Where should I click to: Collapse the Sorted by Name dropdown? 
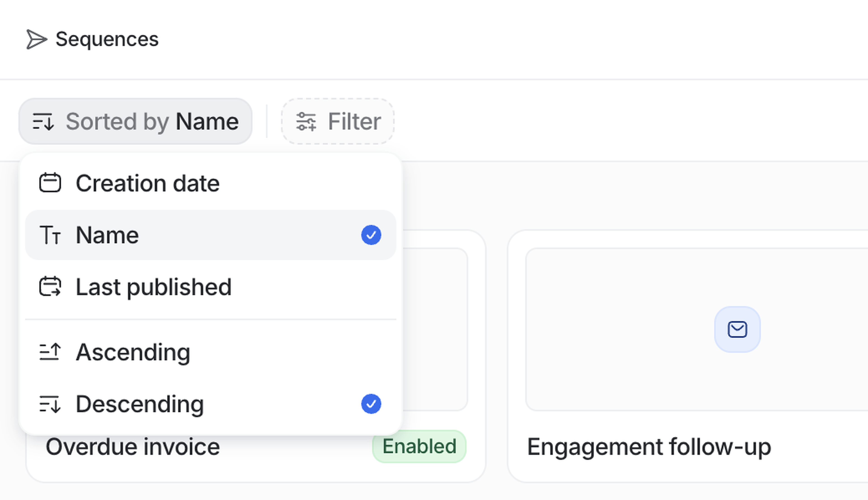click(x=135, y=122)
